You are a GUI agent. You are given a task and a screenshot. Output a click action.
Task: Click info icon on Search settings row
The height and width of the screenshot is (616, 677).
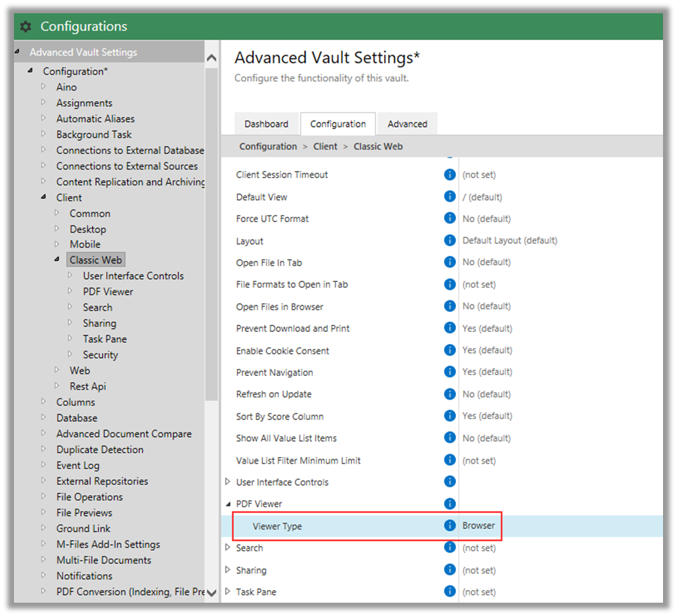click(449, 547)
